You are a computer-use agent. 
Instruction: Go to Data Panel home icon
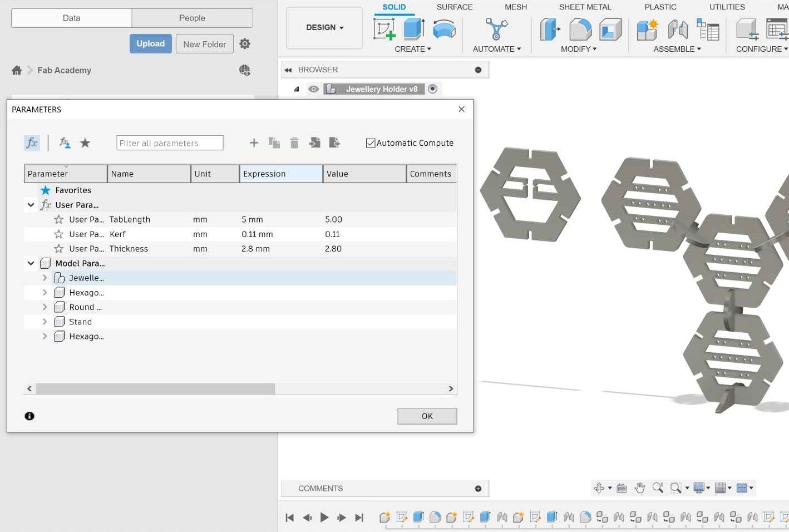point(17,70)
